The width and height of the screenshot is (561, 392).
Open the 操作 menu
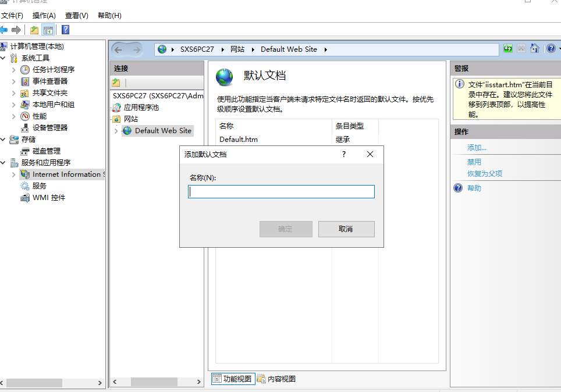pyautogui.click(x=43, y=16)
